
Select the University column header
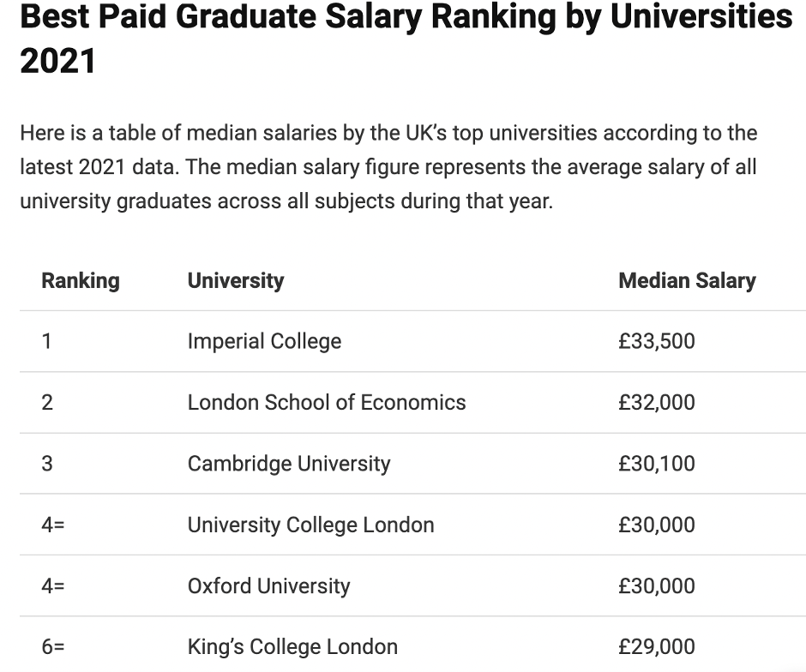click(236, 280)
